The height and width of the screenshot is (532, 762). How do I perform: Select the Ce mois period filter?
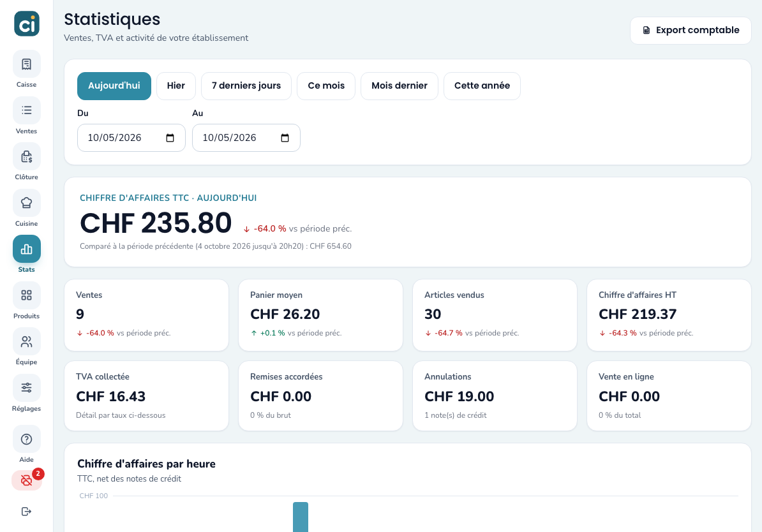326,86
